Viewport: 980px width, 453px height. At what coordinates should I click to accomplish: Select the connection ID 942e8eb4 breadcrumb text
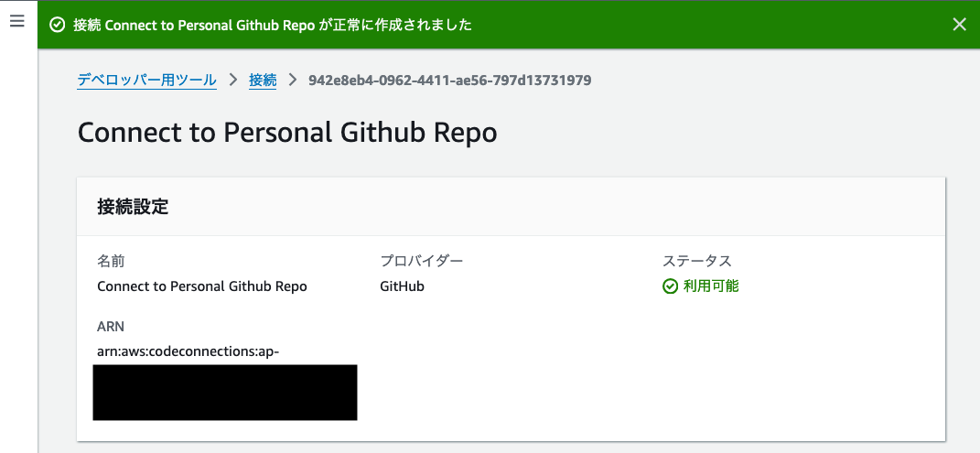[450, 80]
